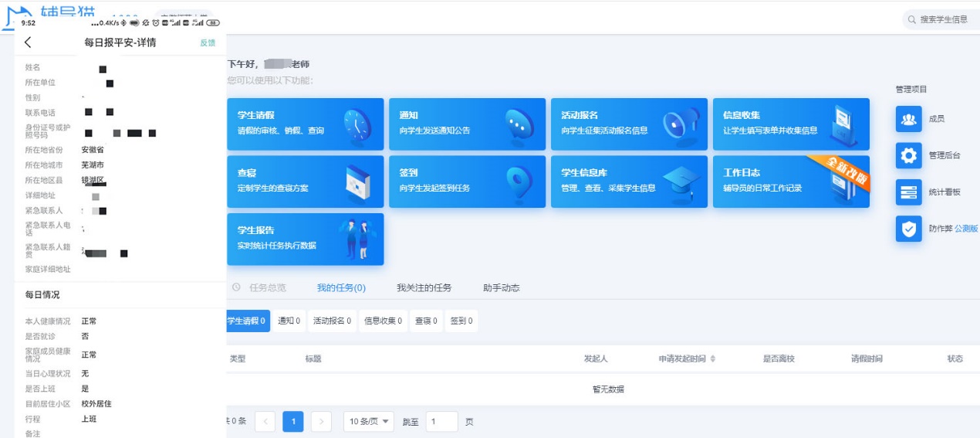Open the 学生请假 leave card
The image size is (980, 438).
click(x=305, y=124)
